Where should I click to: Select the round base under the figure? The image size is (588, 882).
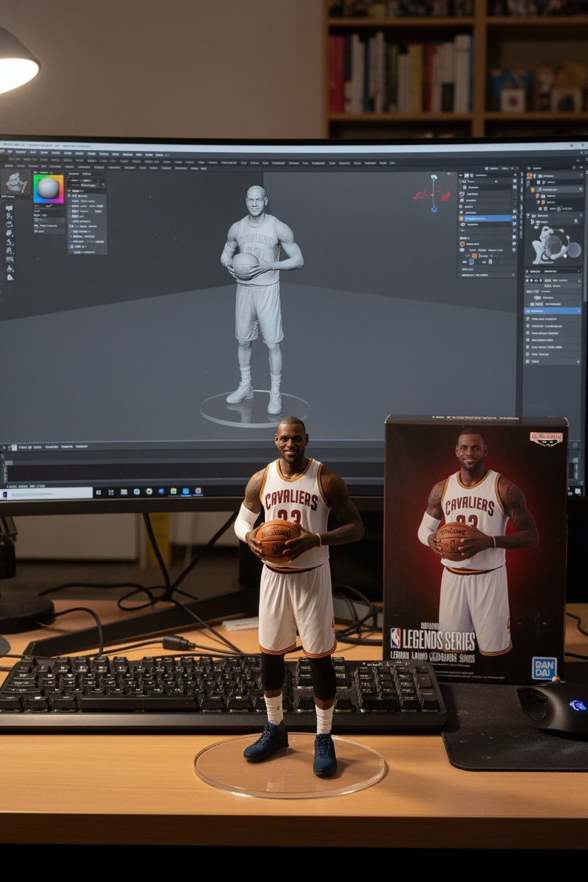(x=254, y=409)
